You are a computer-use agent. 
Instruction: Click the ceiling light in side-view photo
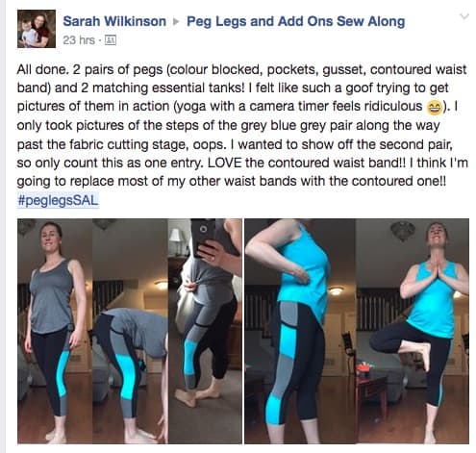tap(336, 290)
